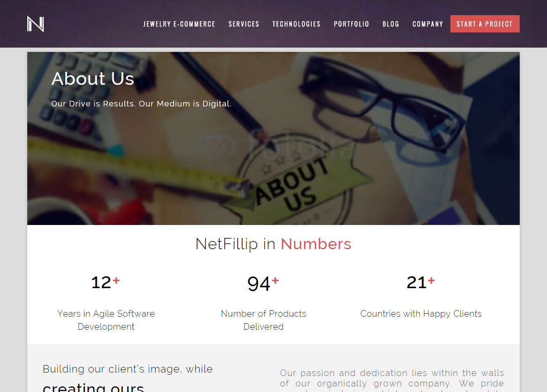Click the About Us heading
547x392 pixels.
[93, 78]
